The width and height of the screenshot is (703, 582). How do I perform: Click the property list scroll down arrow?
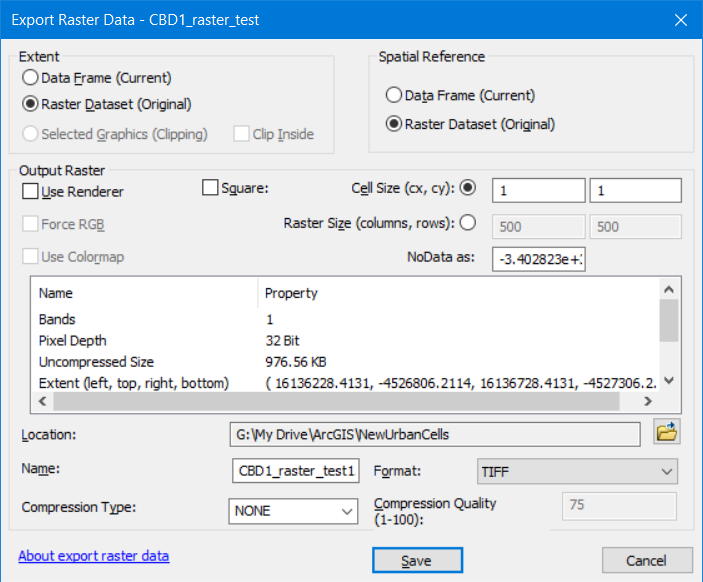click(x=669, y=381)
